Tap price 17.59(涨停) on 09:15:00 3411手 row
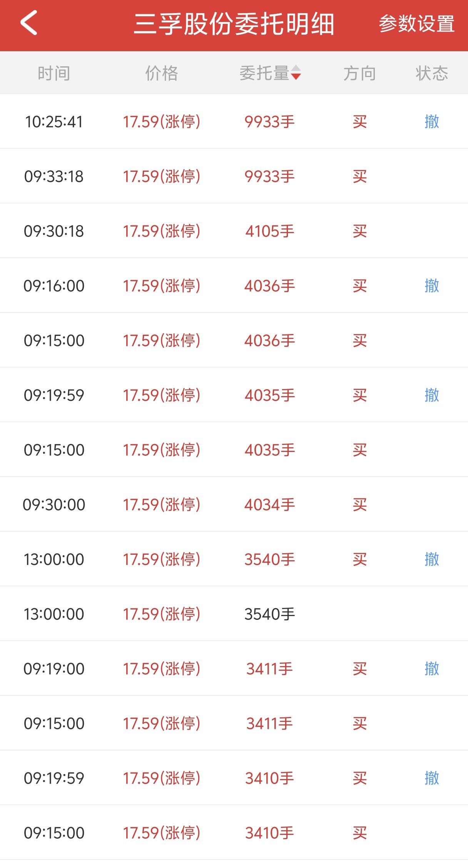The width and height of the screenshot is (468, 868). [162, 724]
